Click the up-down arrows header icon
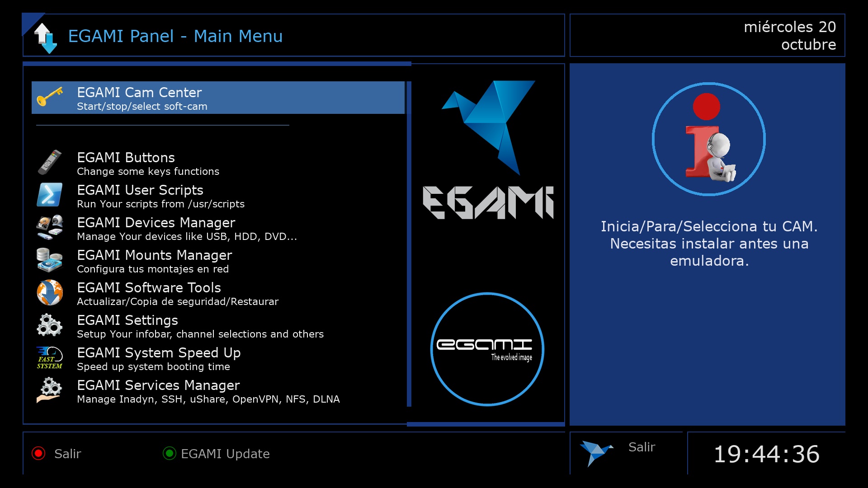 point(45,38)
